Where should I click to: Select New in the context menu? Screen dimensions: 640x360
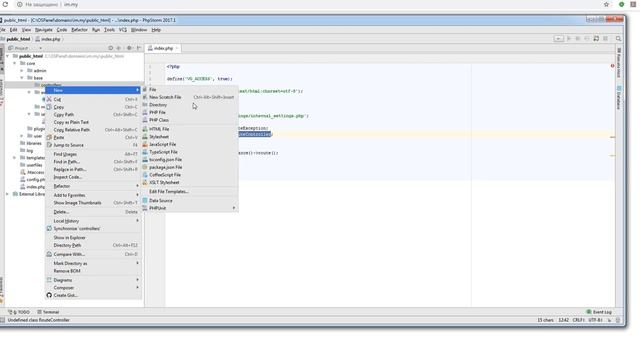(93, 90)
